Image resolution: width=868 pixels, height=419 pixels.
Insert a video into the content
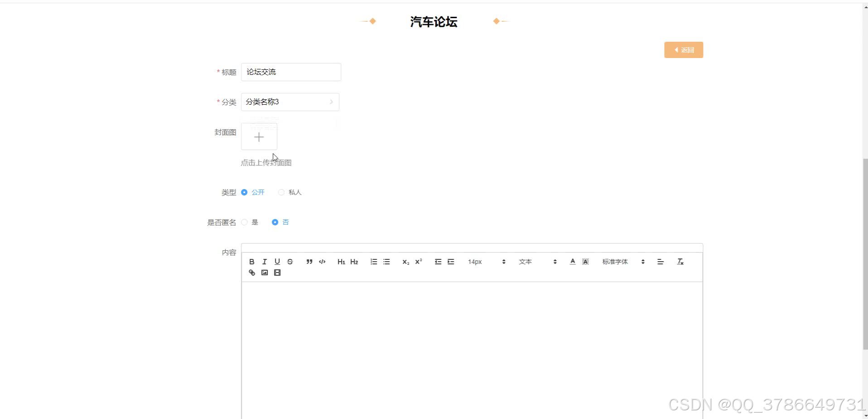pos(277,273)
